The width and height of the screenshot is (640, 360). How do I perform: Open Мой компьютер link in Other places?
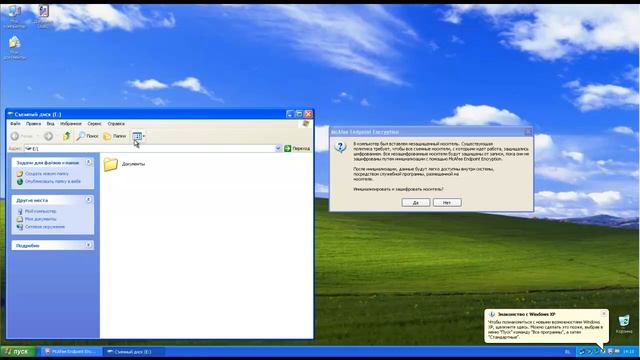tap(40, 211)
